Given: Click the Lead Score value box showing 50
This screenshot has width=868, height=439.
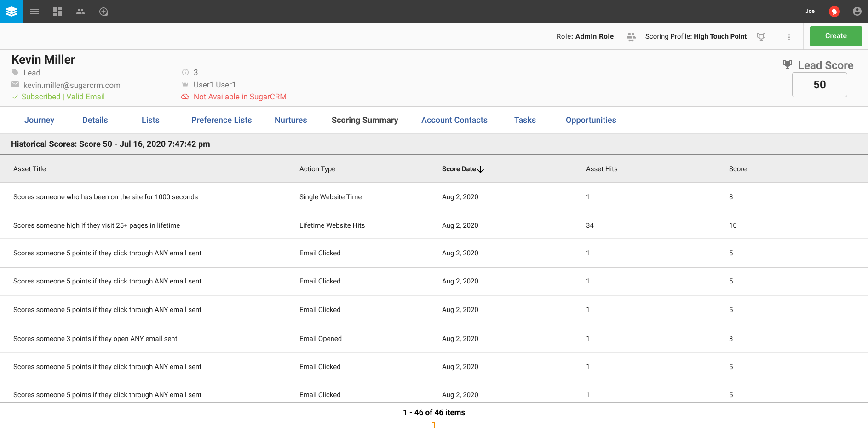Looking at the screenshot, I should point(819,85).
